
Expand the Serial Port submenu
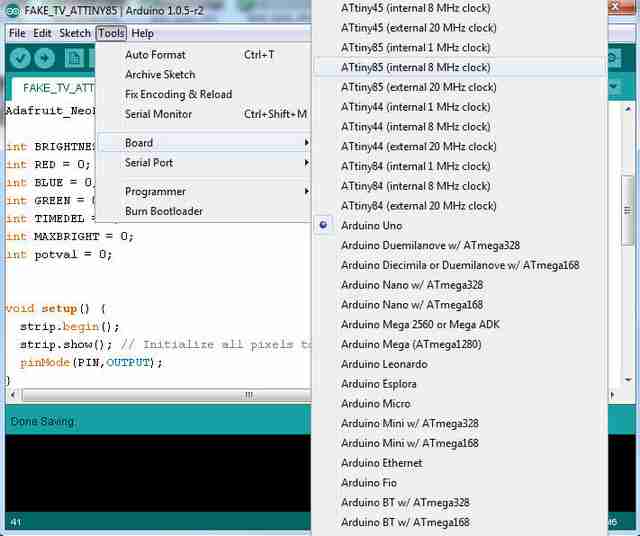[x=204, y=162]
